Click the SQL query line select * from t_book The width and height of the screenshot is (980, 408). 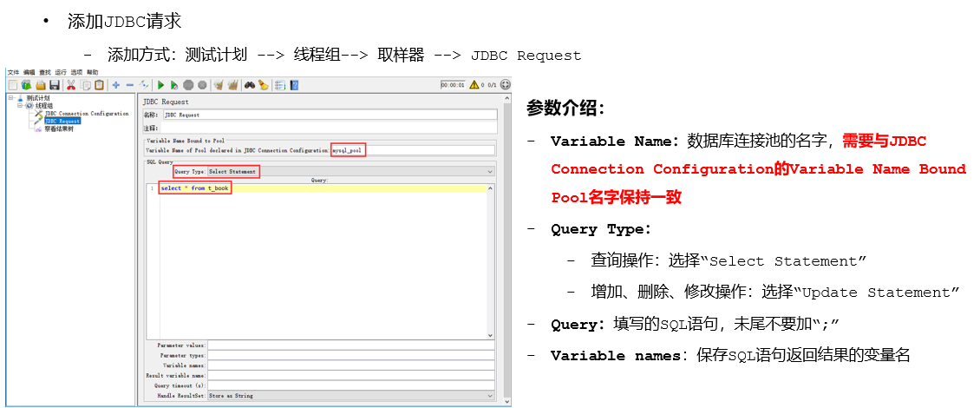(x=194, y=188)
